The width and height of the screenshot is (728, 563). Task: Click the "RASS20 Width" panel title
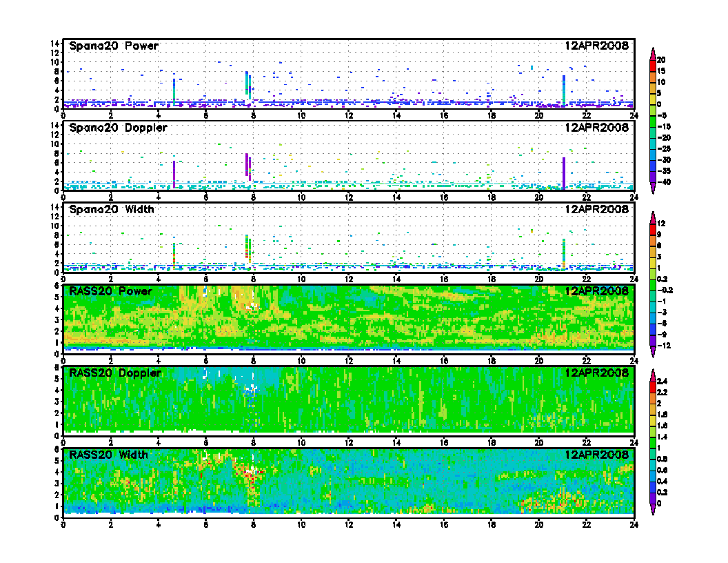point(109,455)
